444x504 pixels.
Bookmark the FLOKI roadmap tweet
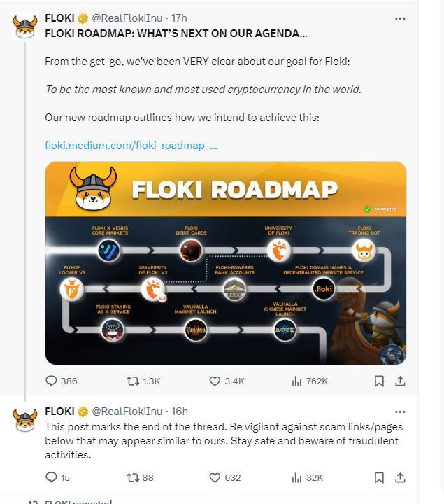tap(378, 381)
